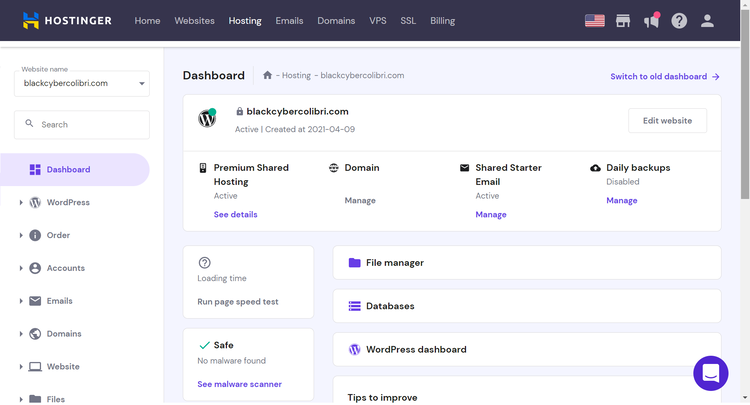Expand the Emails sidebar section arrow
Screen dimensions: 750x405
pyautogui.click(x=21, y=301)
